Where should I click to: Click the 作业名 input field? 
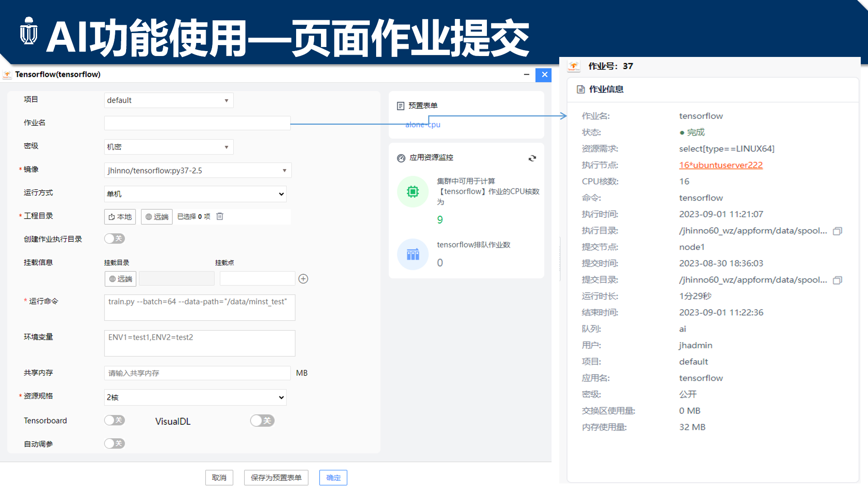tap(197, 123)
